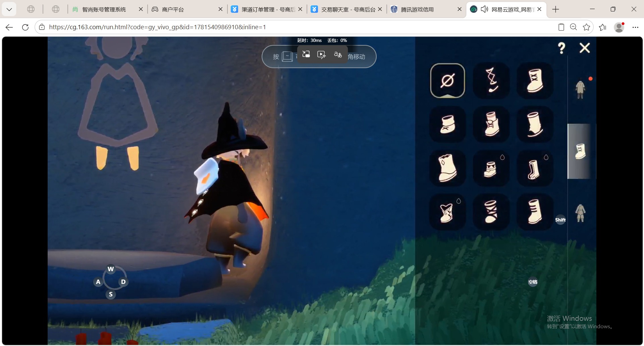Viewport: 644px width, 346px height.
Task: Open the favorites list icon
Action: tap(602, 27)
